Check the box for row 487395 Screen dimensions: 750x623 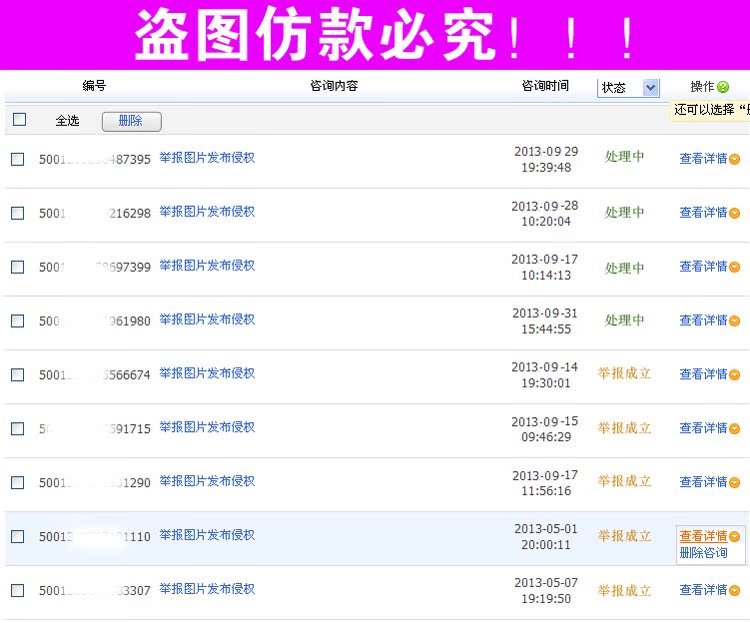(18, 159)
